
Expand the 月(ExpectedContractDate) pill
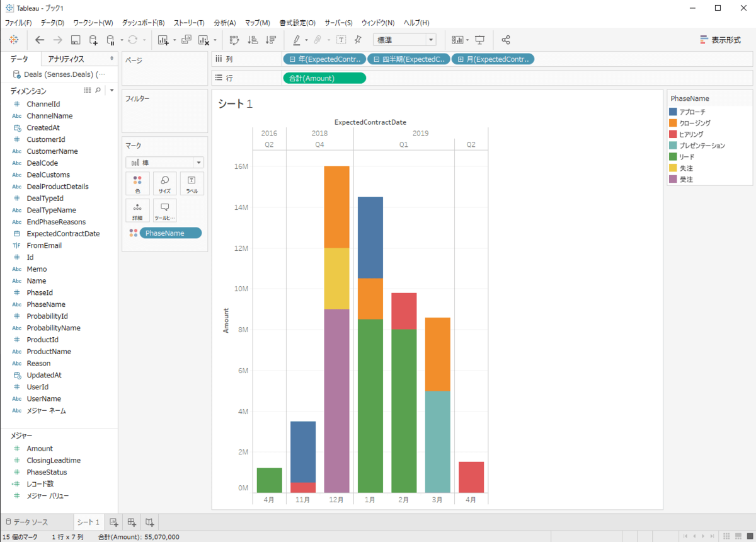click(x=461, y=59)
